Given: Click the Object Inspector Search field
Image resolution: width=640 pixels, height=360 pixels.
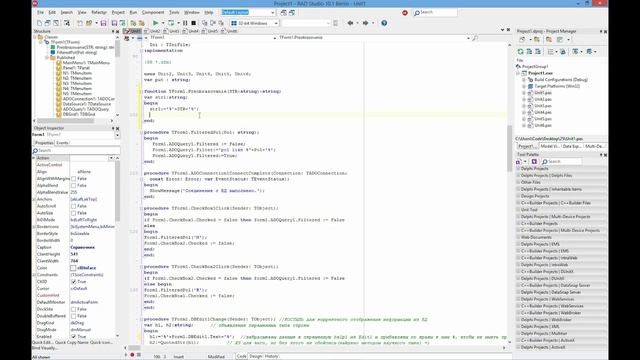Looking at the screenshot, I should coord(76,151).
